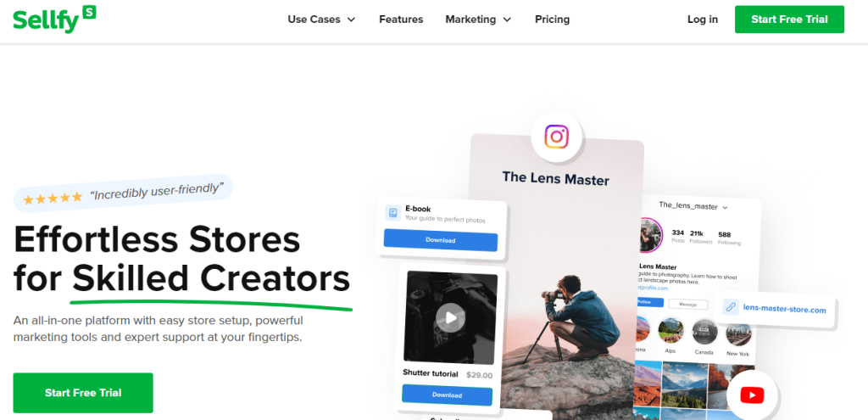Click the five-star rating badge

[123, 193]
